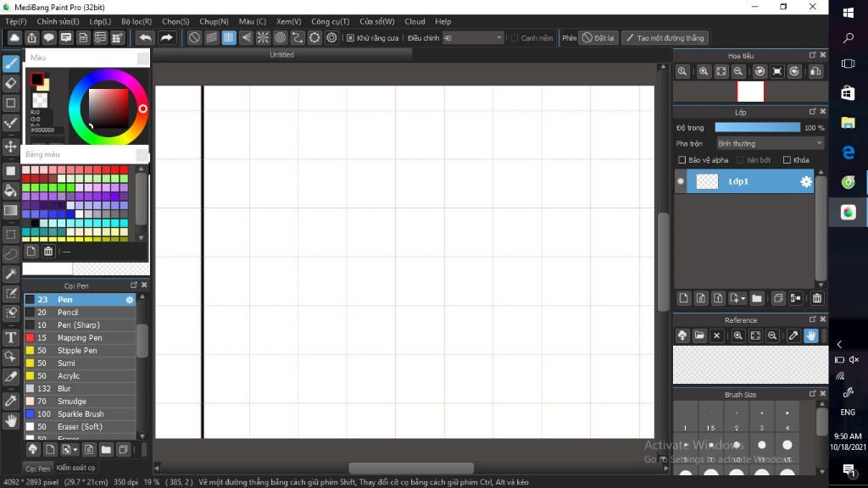
Task: Select Pencil brush in list
Action: (80, 312)
